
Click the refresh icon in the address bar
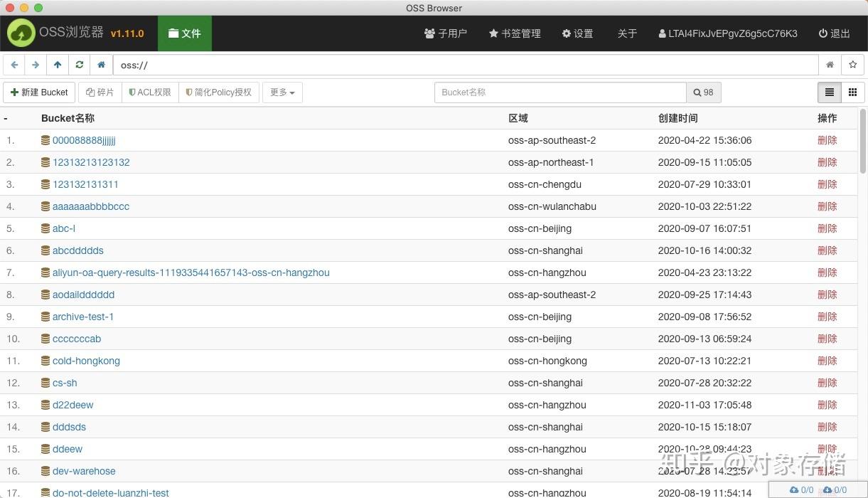pyautogui.click(x=79, y=65)
